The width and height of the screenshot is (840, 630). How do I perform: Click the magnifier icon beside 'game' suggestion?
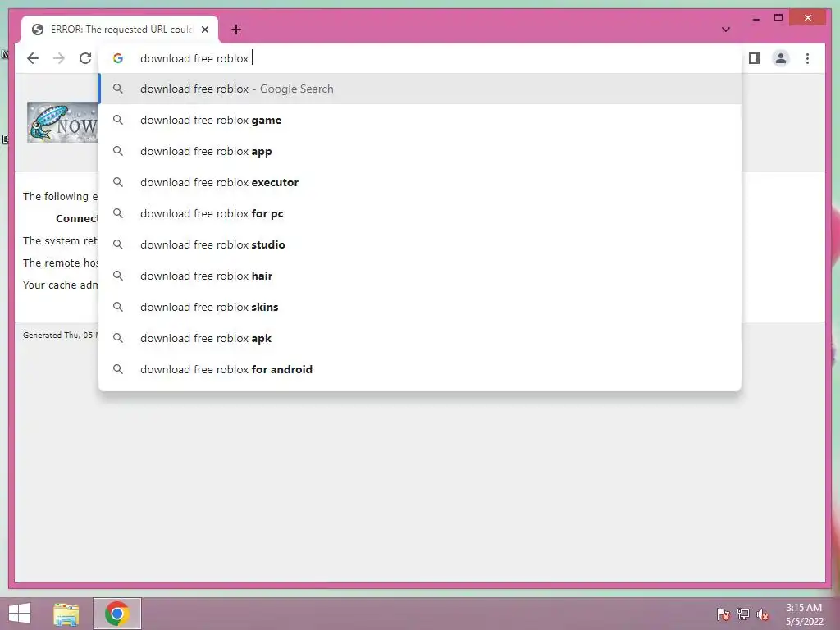click(118, 120)
